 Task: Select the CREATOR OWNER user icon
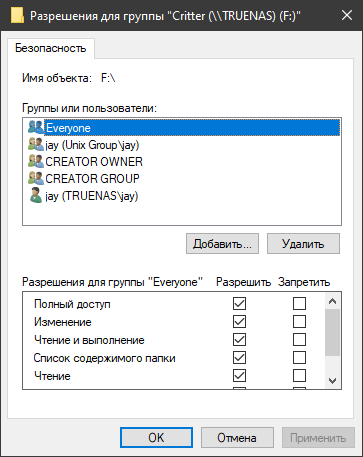(36, 161)
